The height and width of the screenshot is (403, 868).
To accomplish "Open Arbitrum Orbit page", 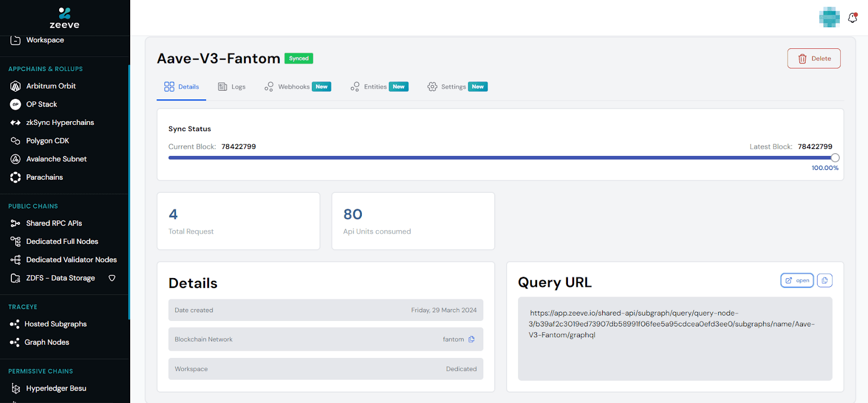I will [51, 86].
